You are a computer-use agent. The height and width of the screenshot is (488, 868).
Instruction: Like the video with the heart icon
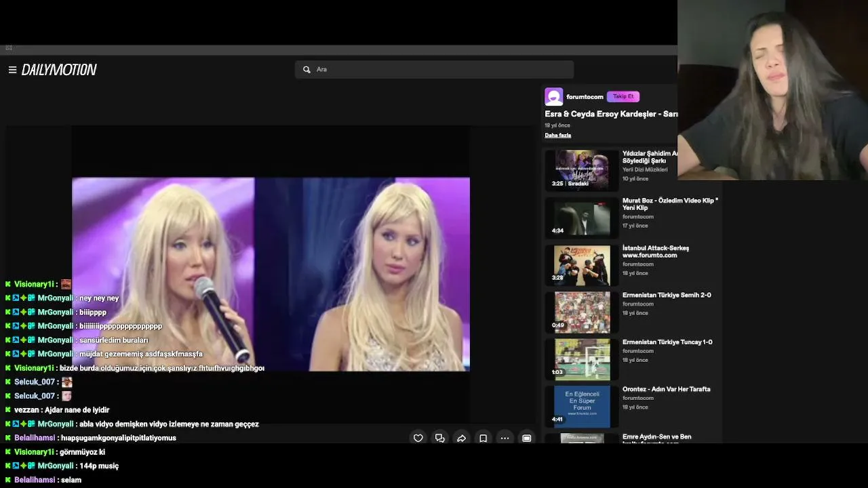point(418,439)
